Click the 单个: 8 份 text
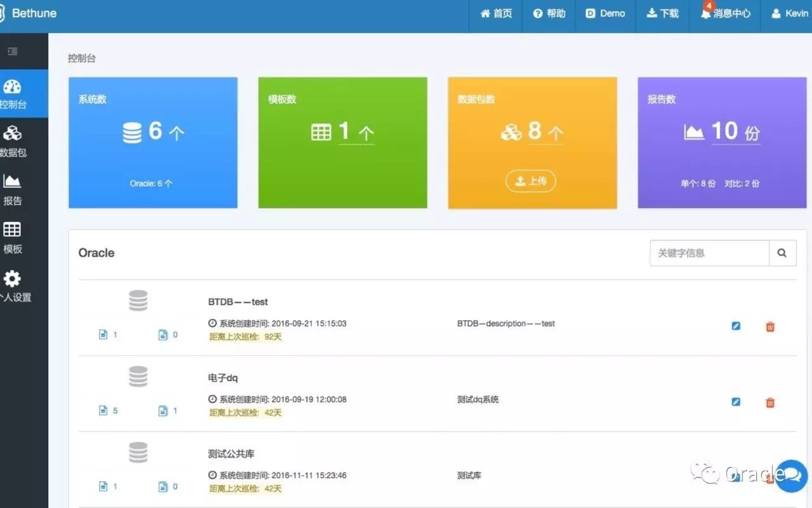 click(698, 183)
